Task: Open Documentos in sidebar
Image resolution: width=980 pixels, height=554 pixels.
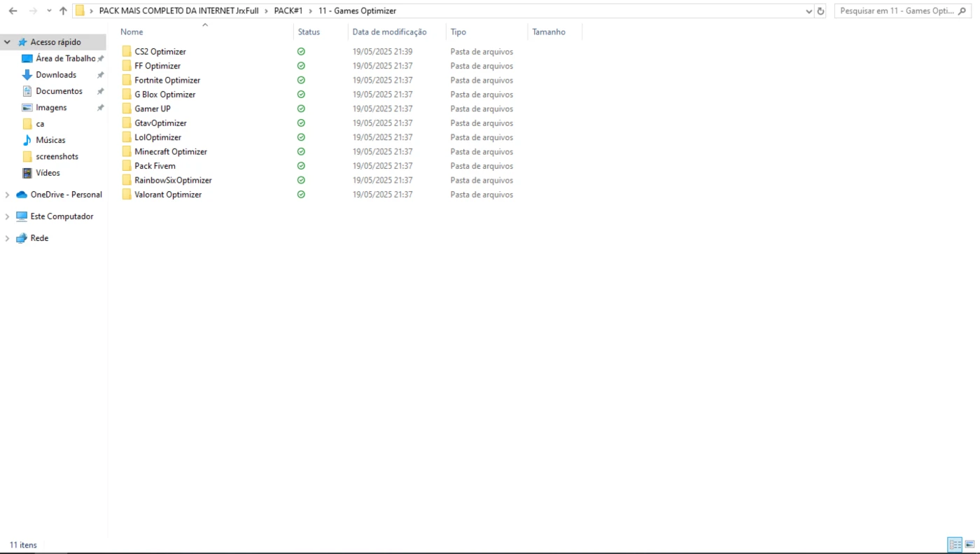Action: [59, 91]
